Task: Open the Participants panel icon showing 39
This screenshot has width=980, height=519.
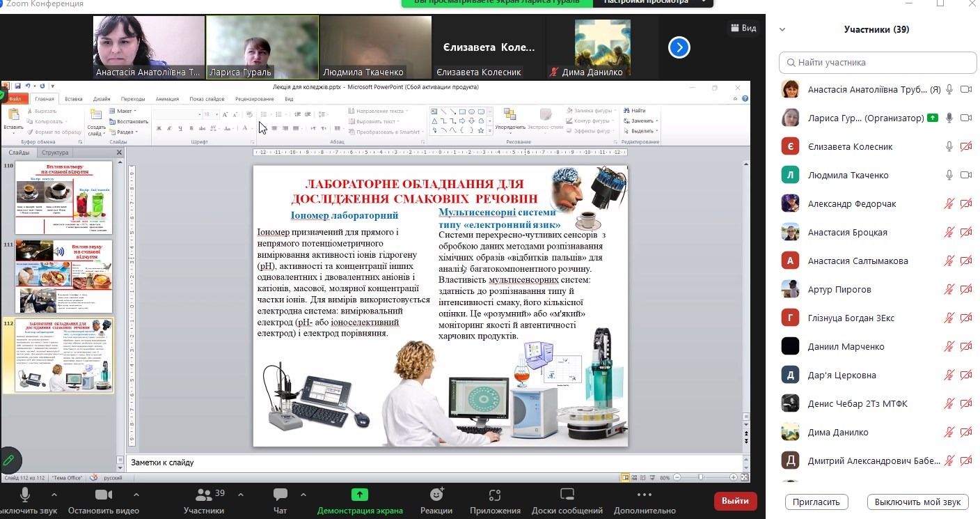Action: tap(204, 494)
